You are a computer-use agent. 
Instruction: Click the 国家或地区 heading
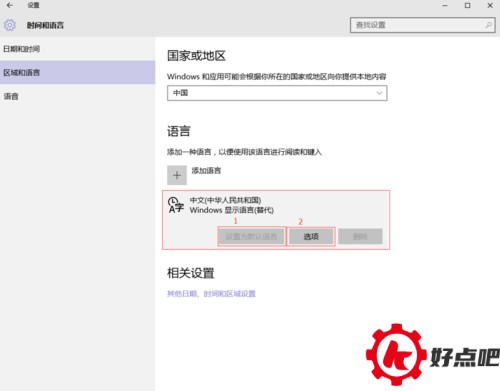(196, 56)
